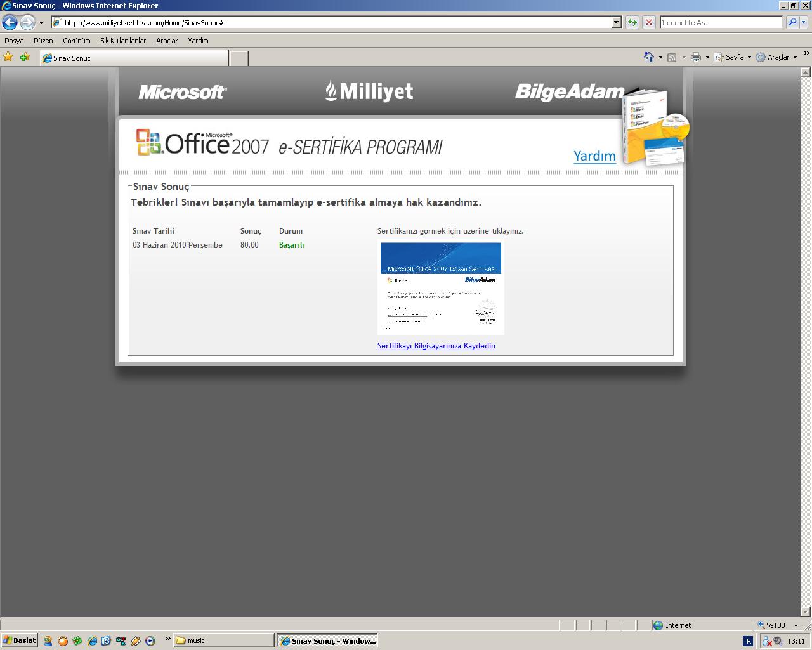Click the blue mail quick launch icon

tap(107, 641)
